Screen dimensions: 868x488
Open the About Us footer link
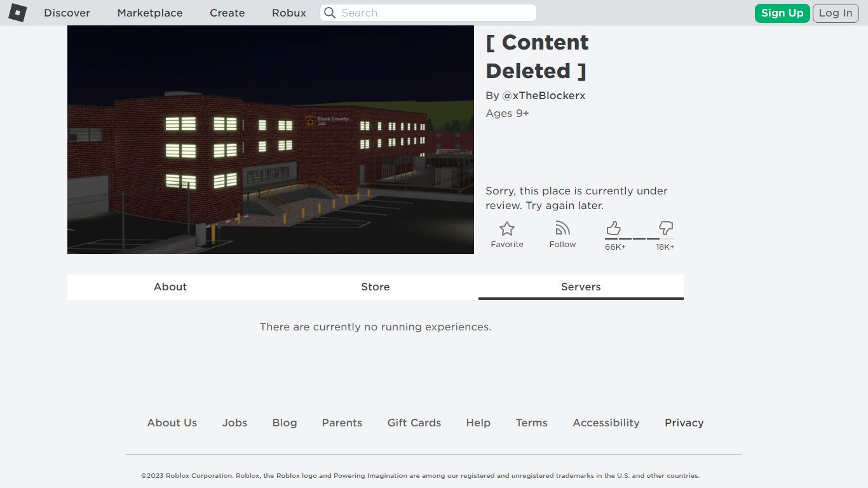172,423
